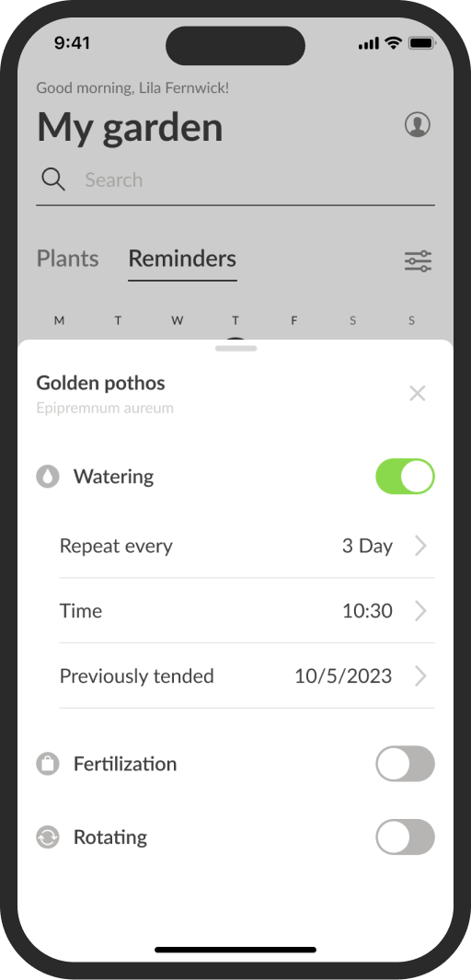Click the magnifying glass search icon
This screenshot has height=980, width=471.
pos(53,179)
